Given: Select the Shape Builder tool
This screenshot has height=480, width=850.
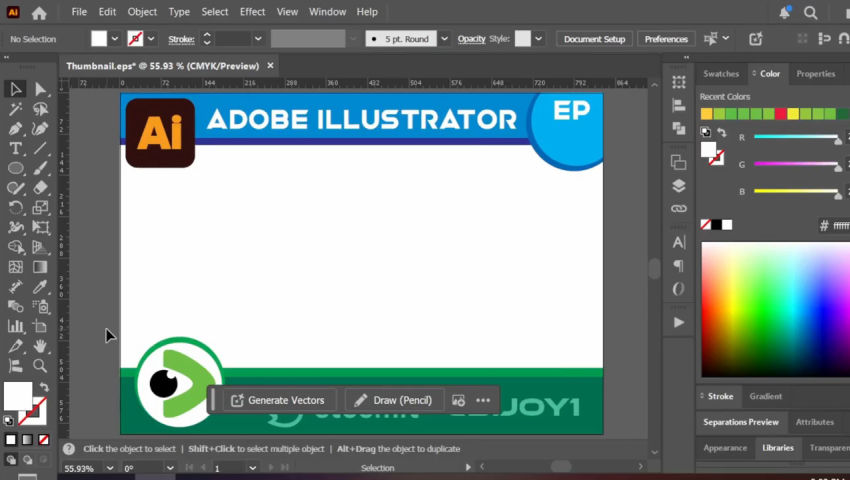Looking at the screenshot, I should [16, 247].
